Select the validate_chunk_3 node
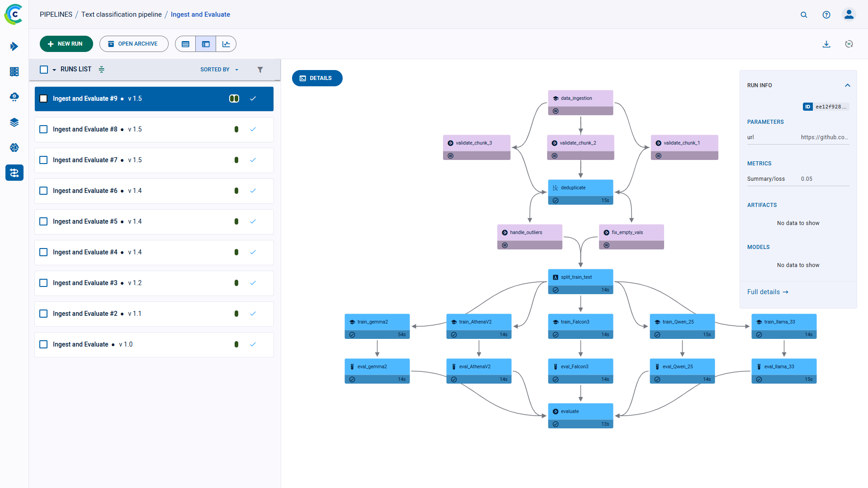The image size is (868, 488). (x=476, y=147)
